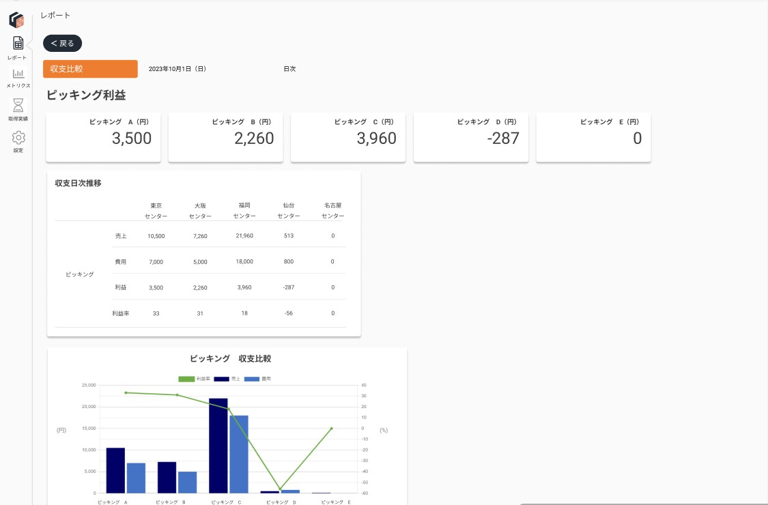
Task: Click the 21,960 sales cell
Action: [244, 236]
